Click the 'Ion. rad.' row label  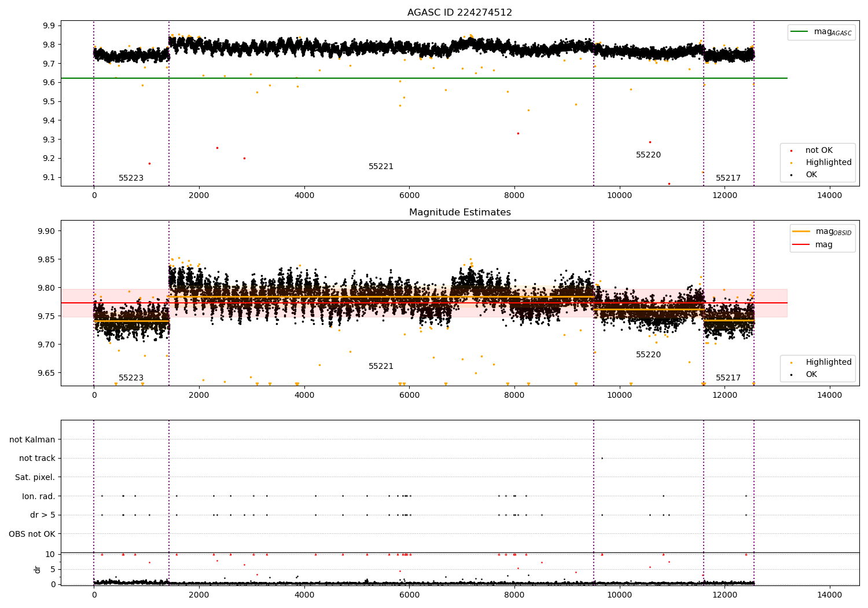[39, 496]
